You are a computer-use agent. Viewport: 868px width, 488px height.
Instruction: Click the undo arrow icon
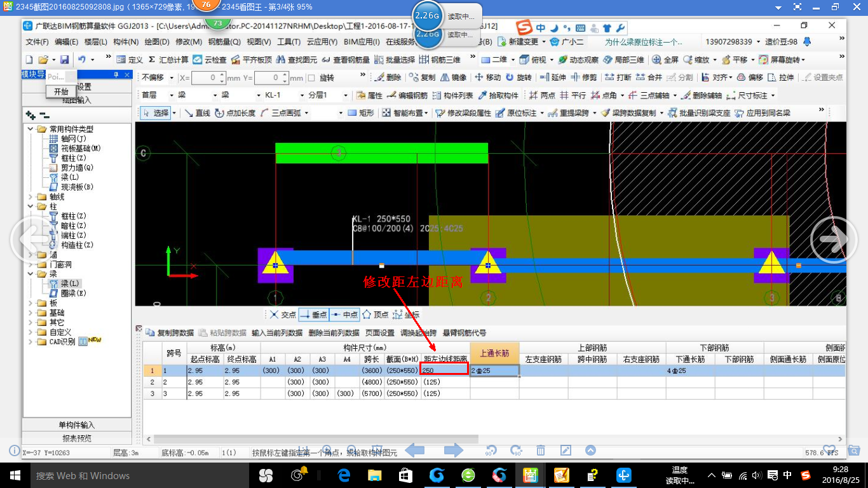pyautogui.click(x=82, y=60)
